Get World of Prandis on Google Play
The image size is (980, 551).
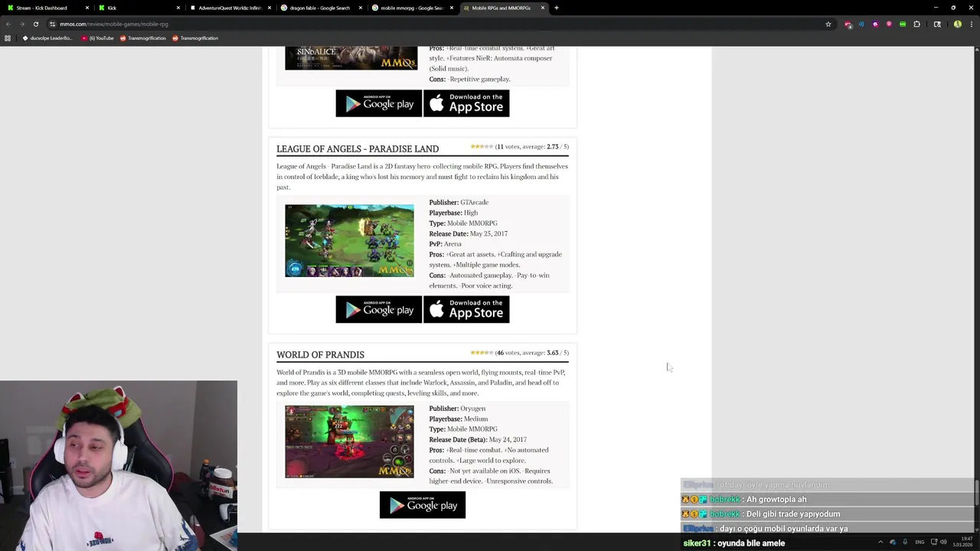pos(423,505)
